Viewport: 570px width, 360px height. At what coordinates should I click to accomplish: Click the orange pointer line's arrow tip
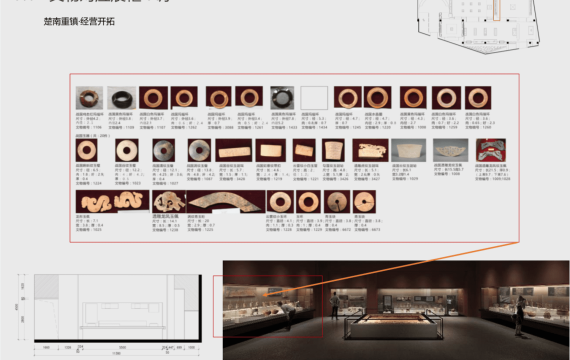click(265, 295)
